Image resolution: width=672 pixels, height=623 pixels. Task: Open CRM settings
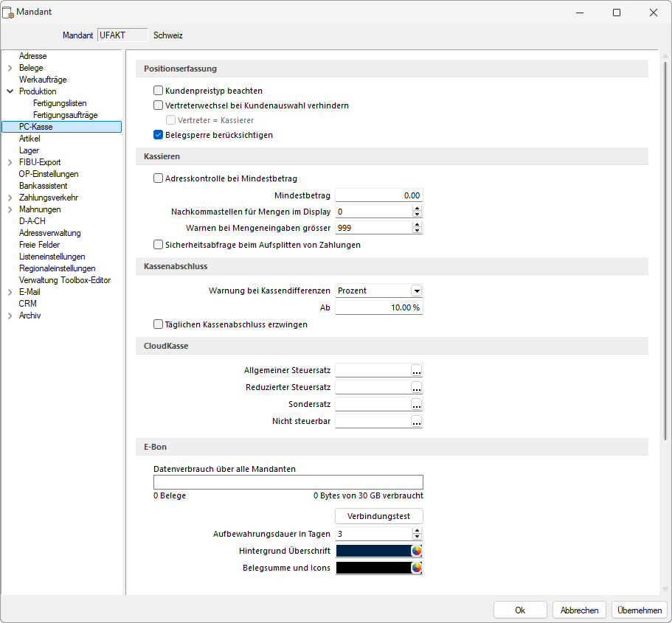[27, 304]
